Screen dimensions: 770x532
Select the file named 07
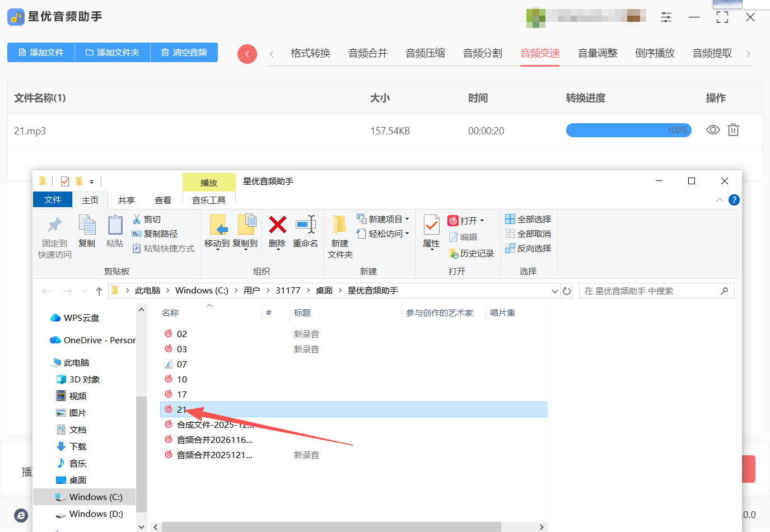pyautogui.click(x=182, y=364)
